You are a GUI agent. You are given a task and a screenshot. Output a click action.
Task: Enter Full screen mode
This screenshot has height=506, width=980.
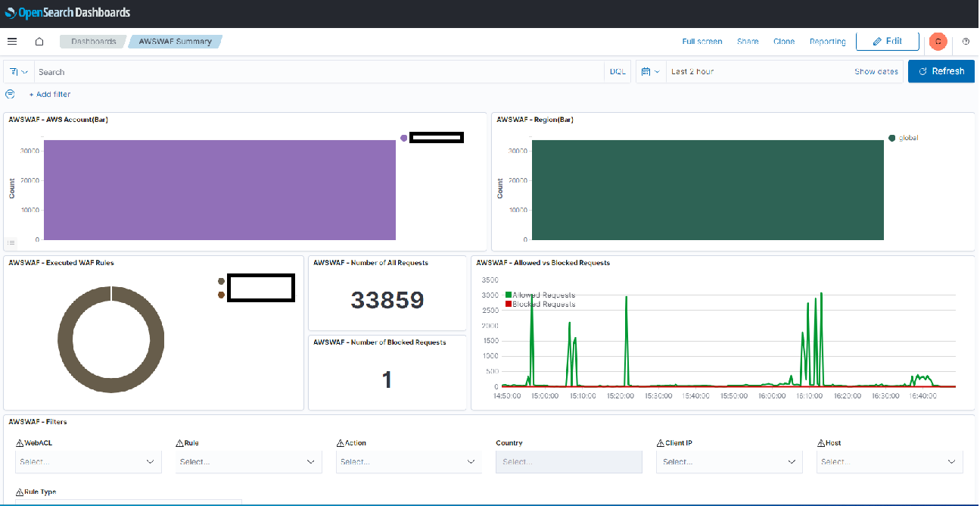coord(702,42)
